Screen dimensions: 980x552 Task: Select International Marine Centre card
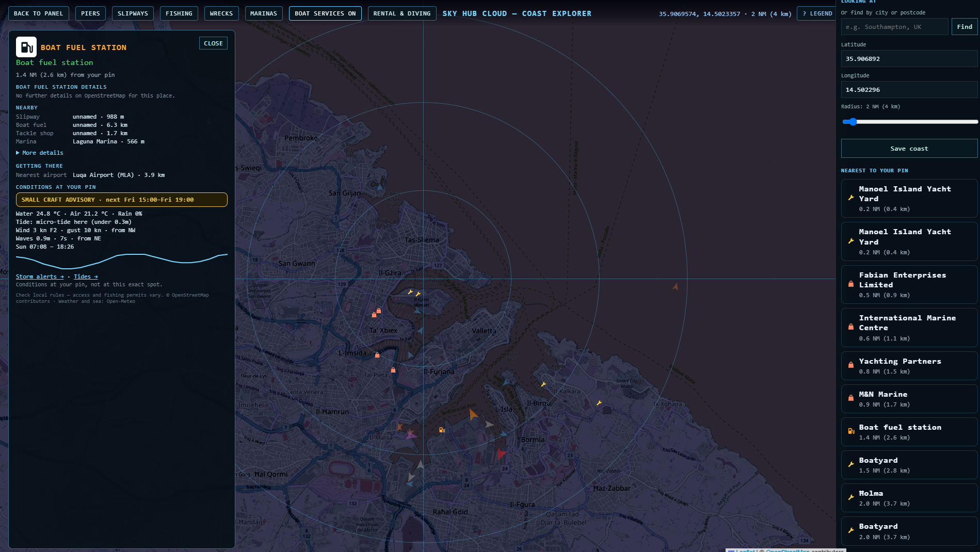pyautogui.click(x=909, y=328)
